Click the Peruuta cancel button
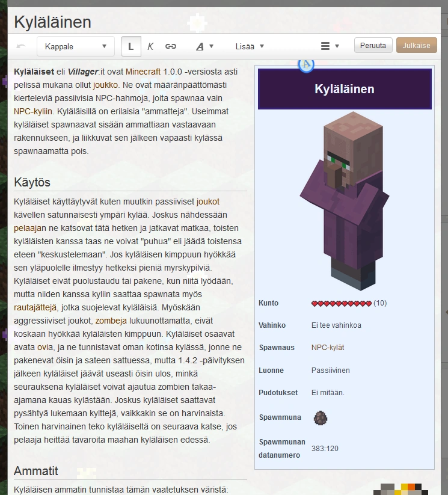This screenshot has height=495, width=448. point(373,46)
